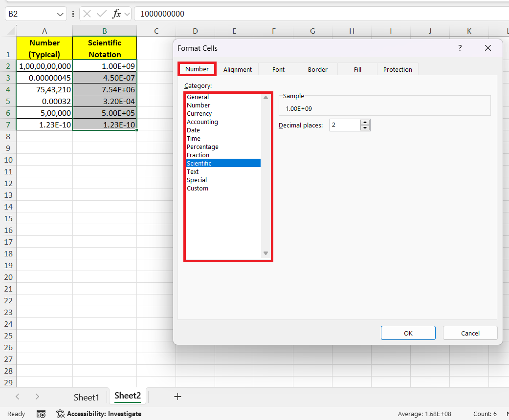Viewport: 509px width, 420px height.
Task: Click the next sheet navigation arrow
Action: click(37, 397)
